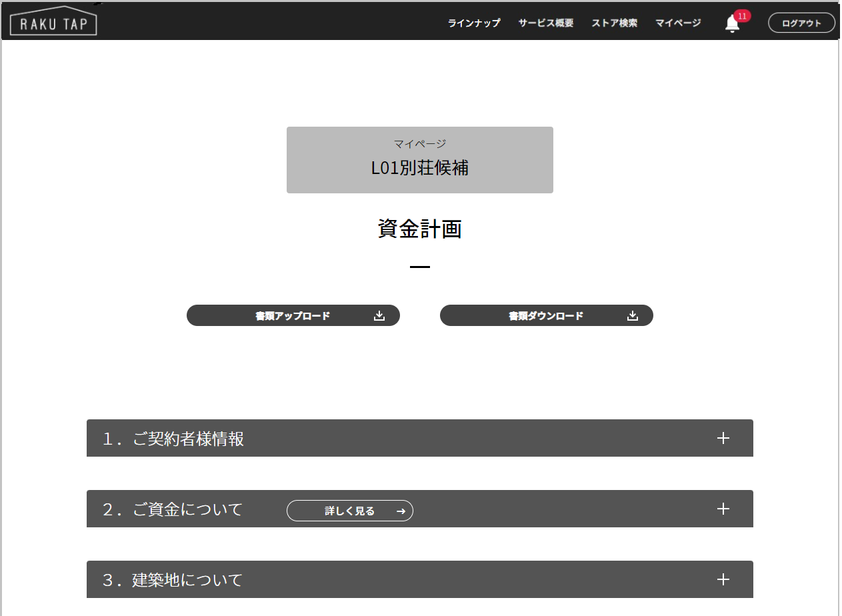Click the L01別荘候補 gray panel
The width and height of the screenshot is (842, 616).
coord(420,160)
